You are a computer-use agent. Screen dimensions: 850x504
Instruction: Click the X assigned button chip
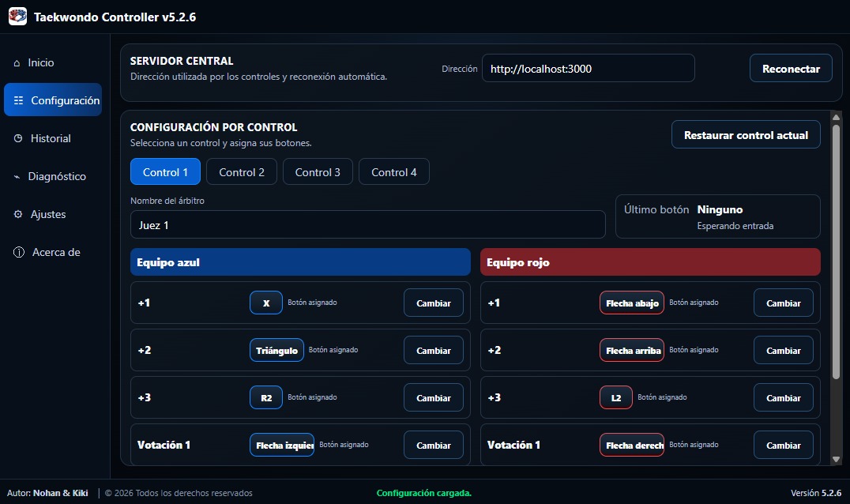click(266, 303)
